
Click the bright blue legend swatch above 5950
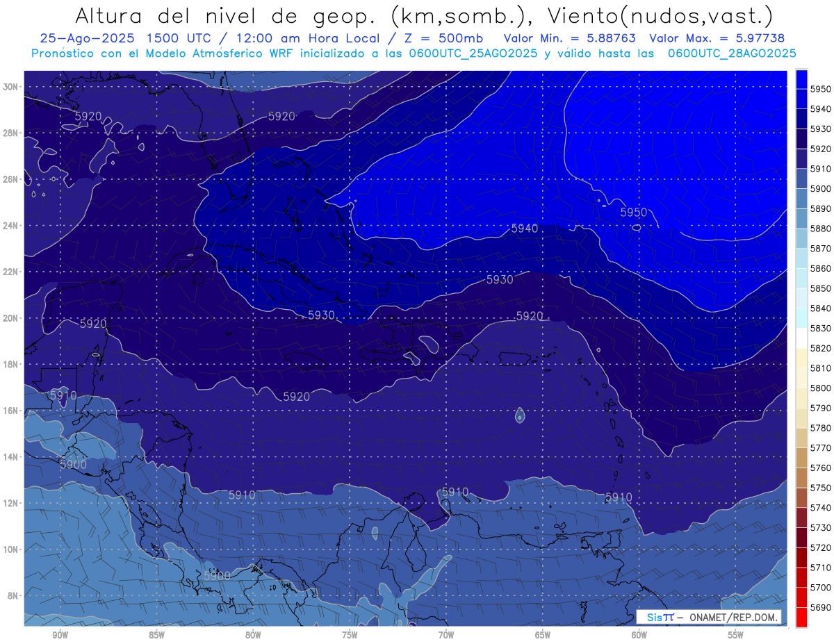pyautogui.click(x=801, y=80)
